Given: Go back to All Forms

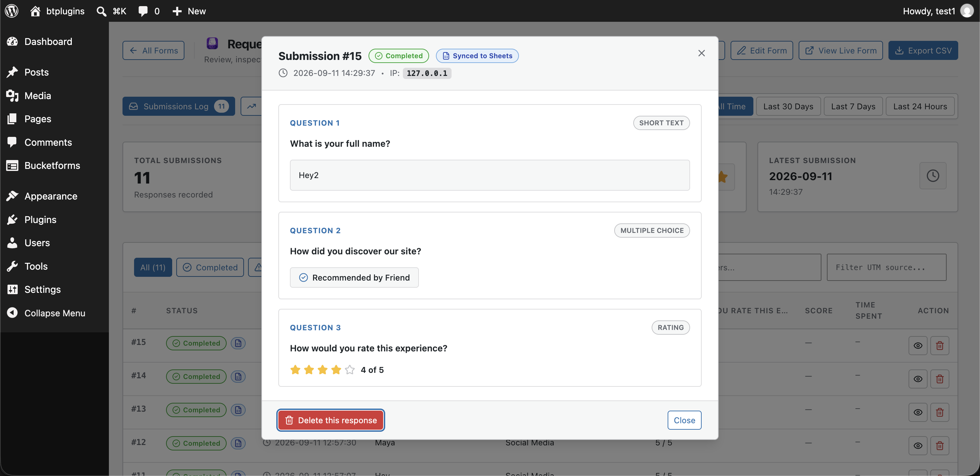Looking at the screenshot, I should tap(153, 50).
